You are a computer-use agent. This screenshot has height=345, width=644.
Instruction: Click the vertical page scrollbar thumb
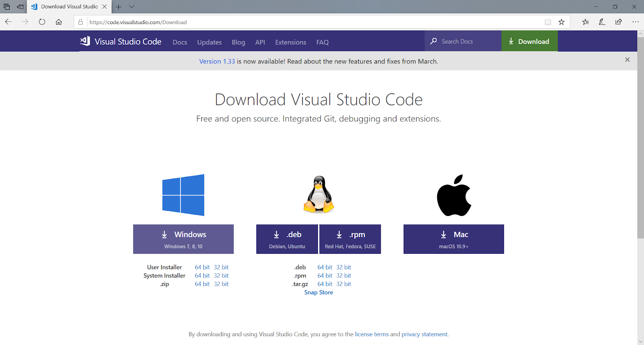coord(640,138)
